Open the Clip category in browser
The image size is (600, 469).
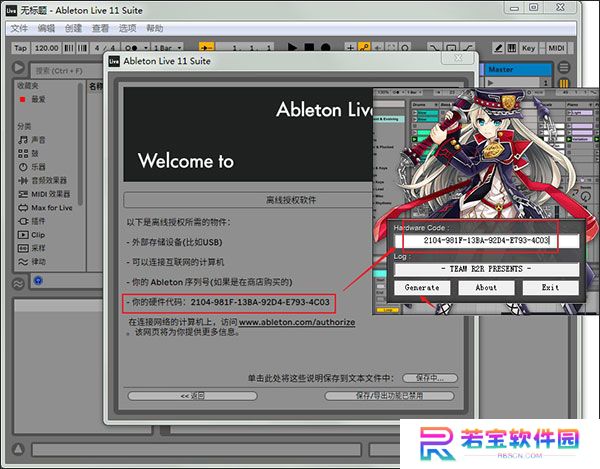coord(31,235)
